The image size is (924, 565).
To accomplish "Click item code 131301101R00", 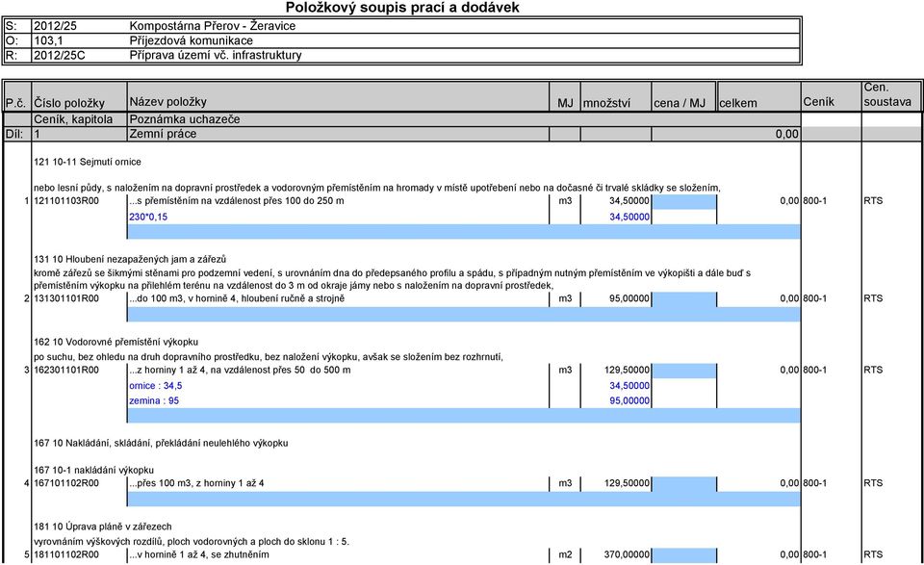I will tap(66, 298).
